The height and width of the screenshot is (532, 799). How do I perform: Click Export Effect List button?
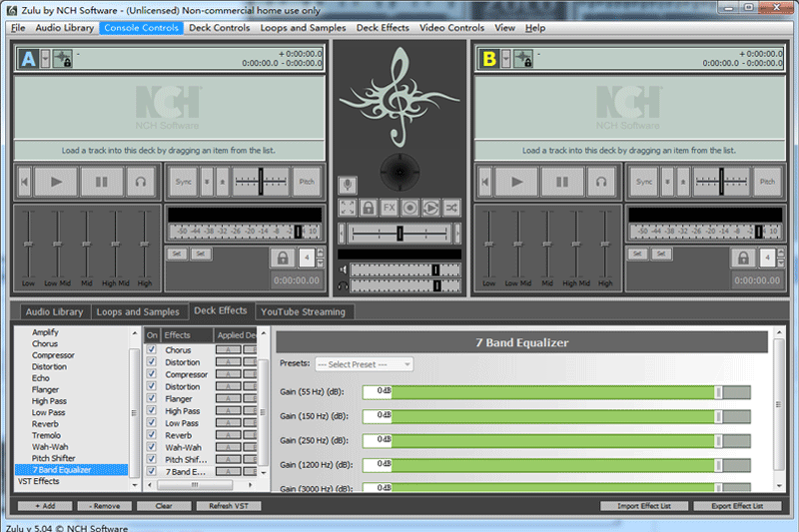737,506
